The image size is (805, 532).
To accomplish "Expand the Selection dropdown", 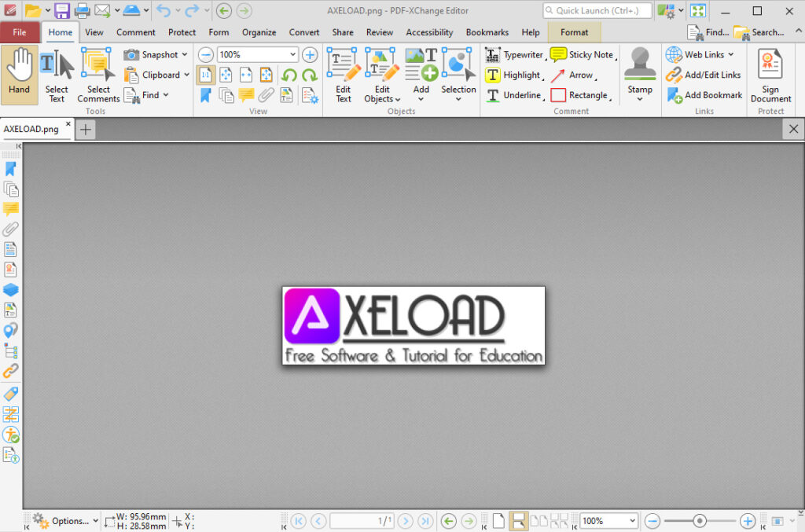I will pyautogui.click(x=458, y=99).
